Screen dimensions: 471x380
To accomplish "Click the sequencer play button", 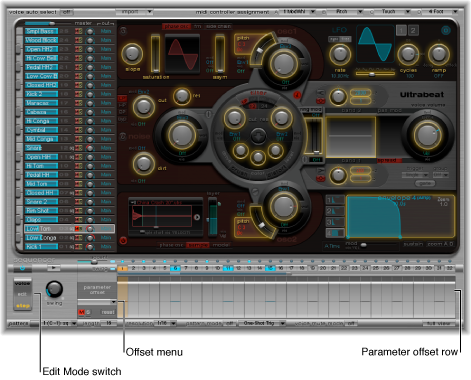I will tap(53, 268).
